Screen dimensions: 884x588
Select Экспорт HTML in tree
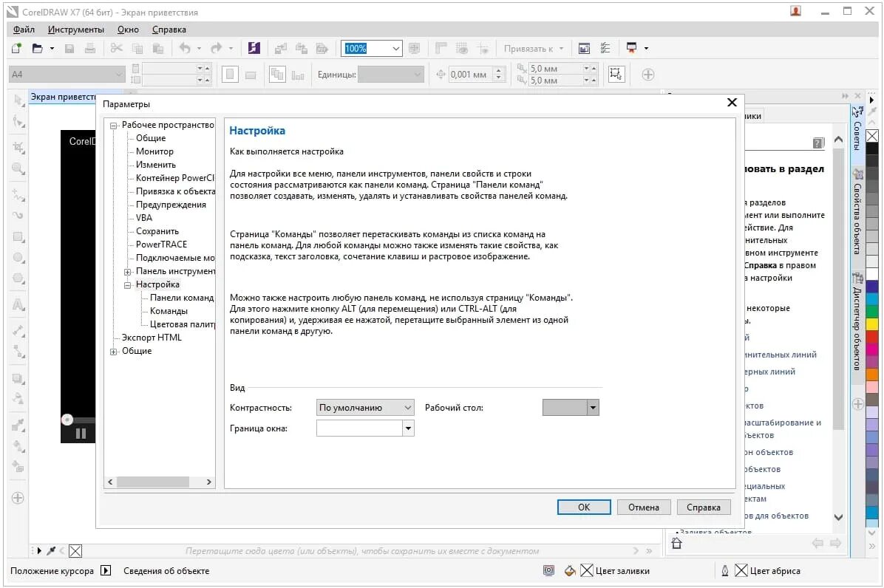[152, 338]
